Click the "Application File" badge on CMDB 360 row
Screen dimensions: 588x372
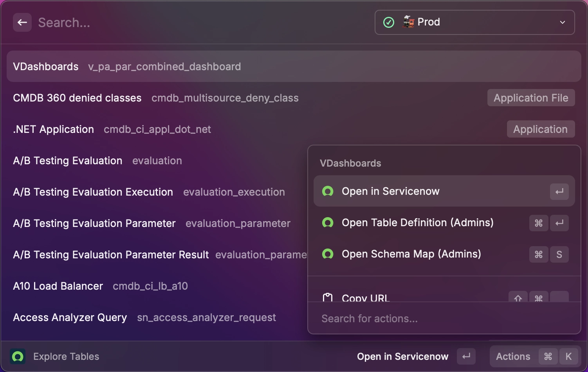click(x=531, y=98)
